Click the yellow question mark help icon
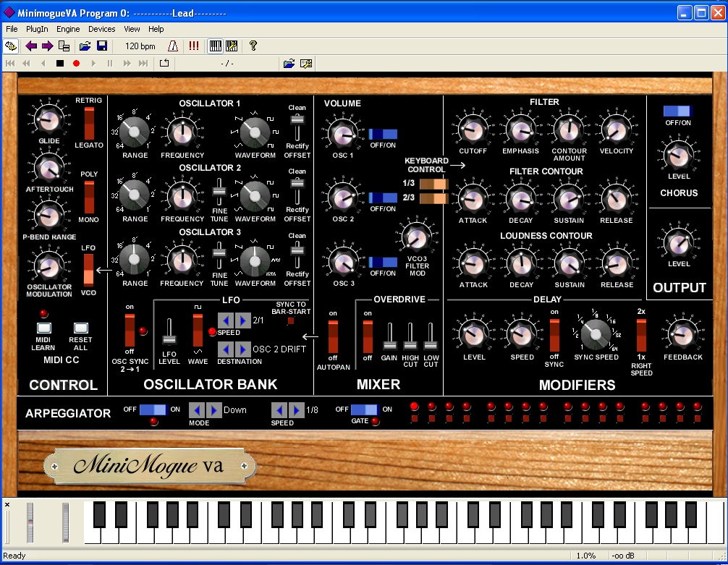 [253, 46]
